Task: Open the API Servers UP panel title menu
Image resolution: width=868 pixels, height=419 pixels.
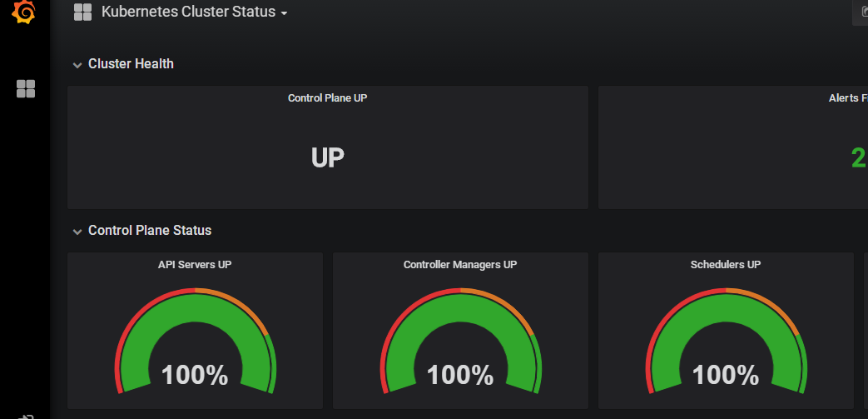Action: (195, 265)
